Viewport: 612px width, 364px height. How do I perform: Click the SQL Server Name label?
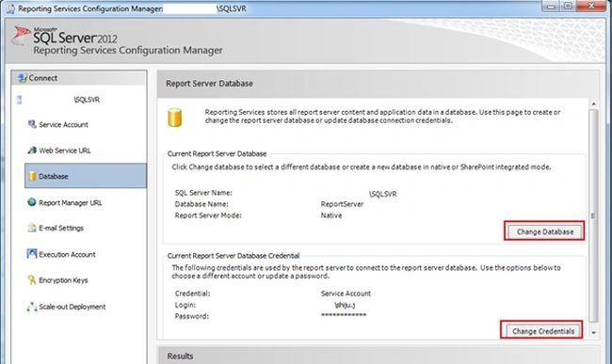[203, 193]
